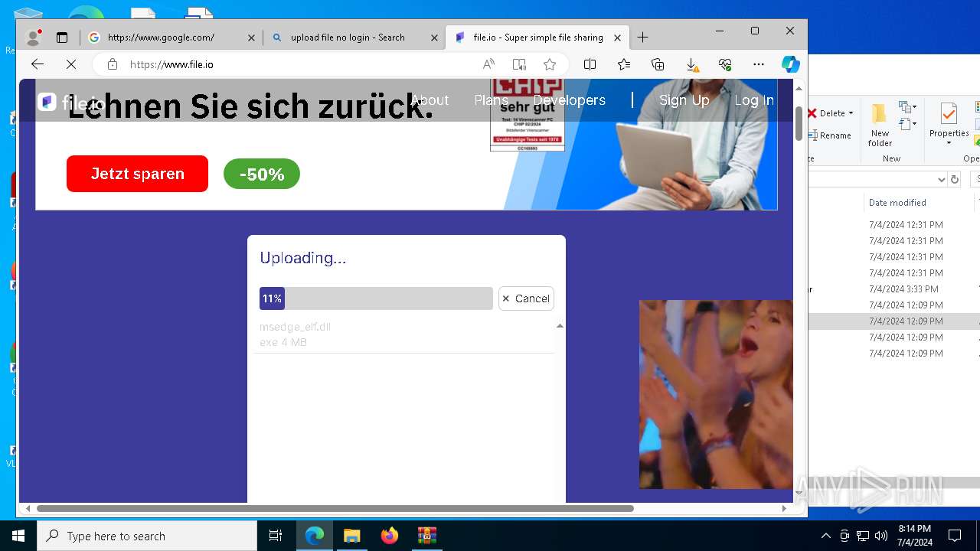
Task: Click the horizontal page scrollbar
Action: coord(335,508)
